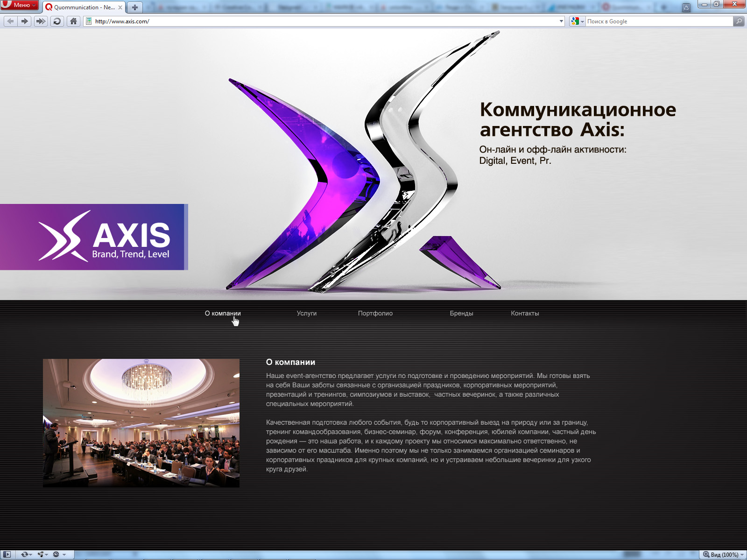747x560 pixels.
Task: Click the AXIS Brand, Trend, Level logo
Action: point(93,237)
